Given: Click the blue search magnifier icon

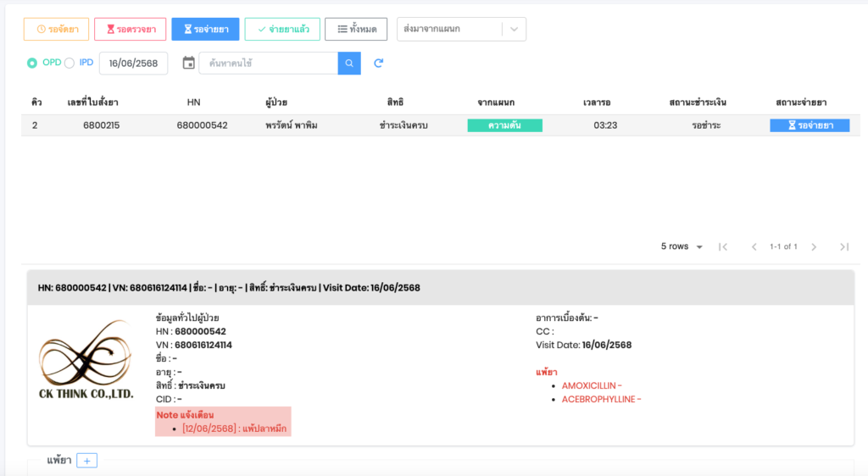Looking at the screenshot, I should click(x=349, y=64).
